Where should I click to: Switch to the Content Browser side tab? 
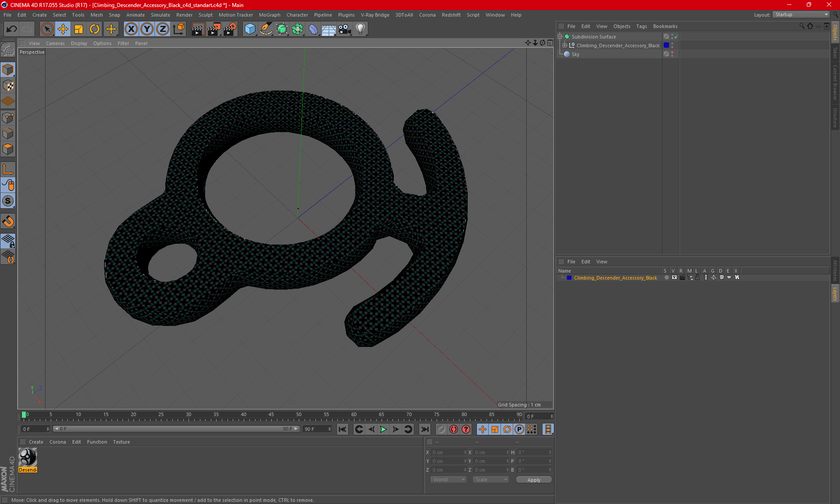[835, 83]
